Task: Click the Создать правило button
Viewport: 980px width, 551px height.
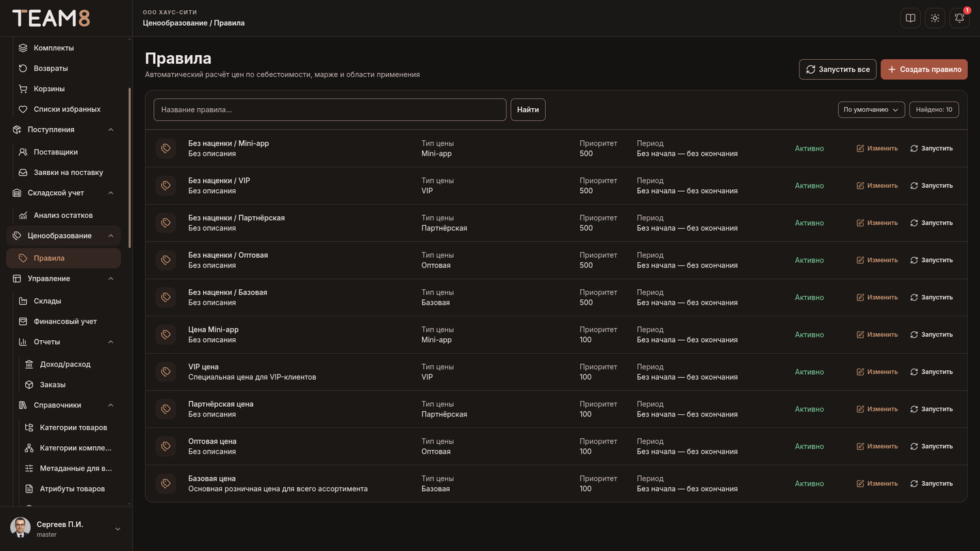Action: tap(924, 69)
